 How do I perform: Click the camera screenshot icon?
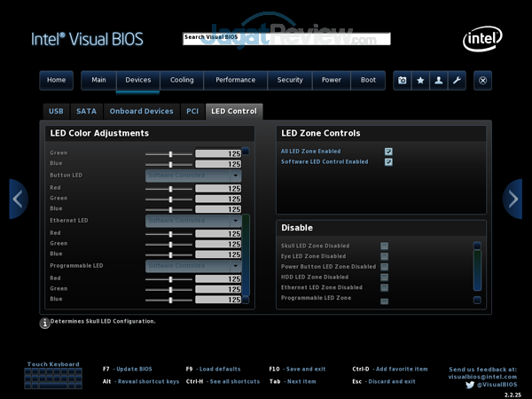[x=403, y=80]
